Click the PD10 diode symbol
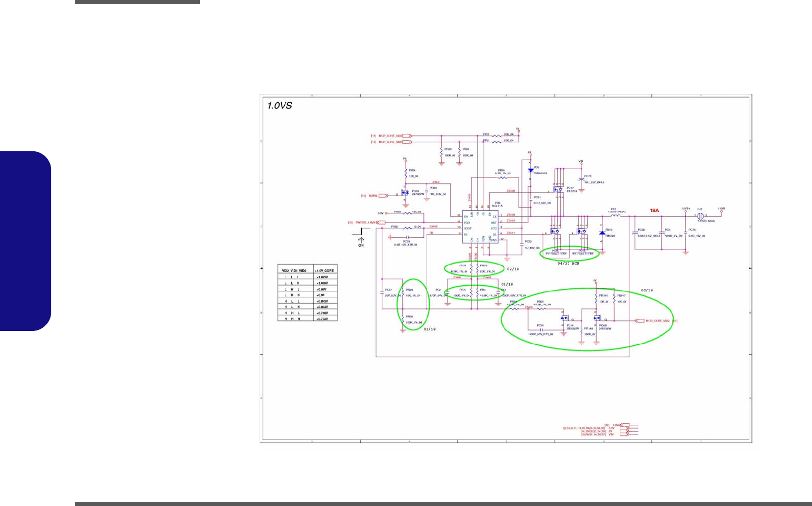 (602, 233)
